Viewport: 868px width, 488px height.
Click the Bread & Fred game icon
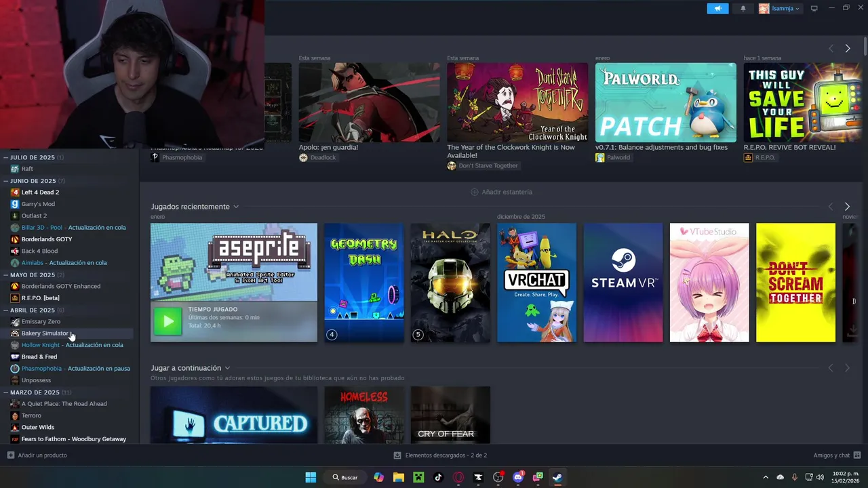pos(15,357)
